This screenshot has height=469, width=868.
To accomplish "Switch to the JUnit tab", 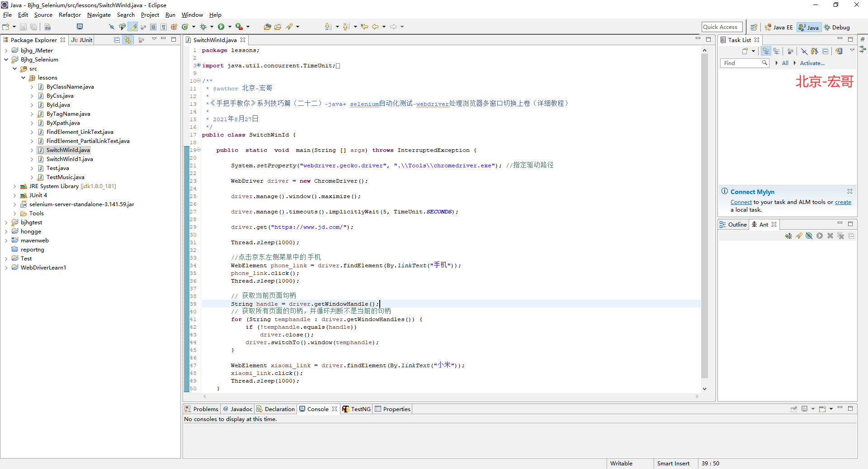I will coord(82,40).
